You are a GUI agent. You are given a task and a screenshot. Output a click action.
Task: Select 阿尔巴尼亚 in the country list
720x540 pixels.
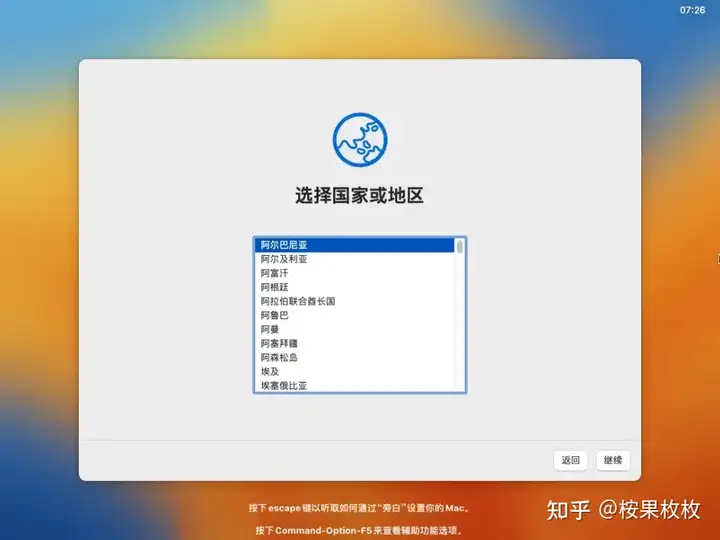pos(354,245)
